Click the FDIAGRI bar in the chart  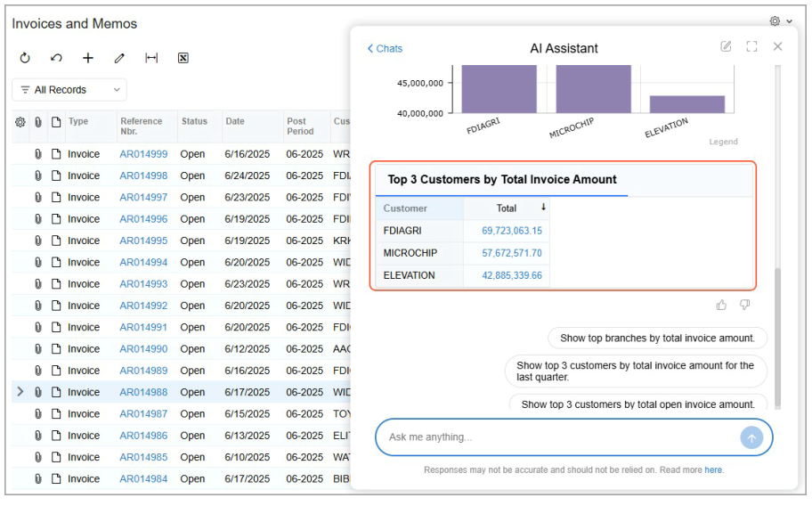pos(499,89)
